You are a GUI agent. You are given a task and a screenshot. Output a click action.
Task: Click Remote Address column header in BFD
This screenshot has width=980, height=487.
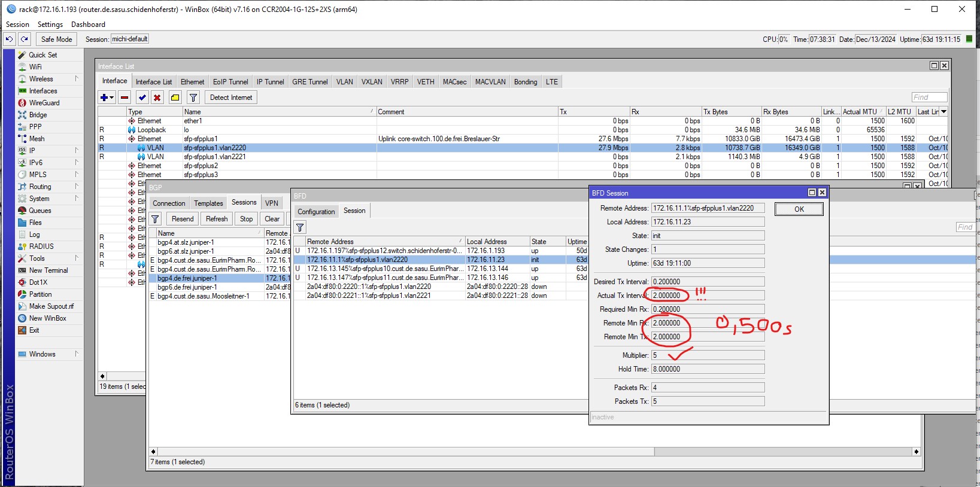385,242
